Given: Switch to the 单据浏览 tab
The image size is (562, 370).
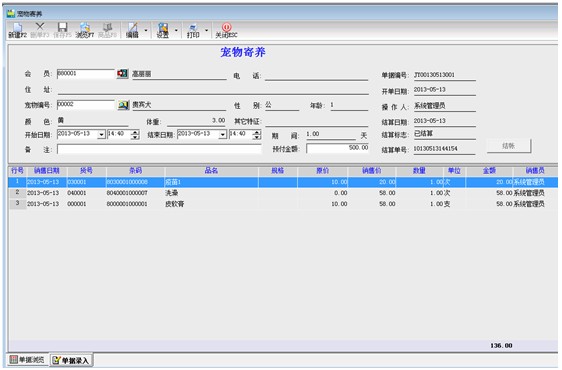Looking at the screenshot, I should (x=27, y=359).
